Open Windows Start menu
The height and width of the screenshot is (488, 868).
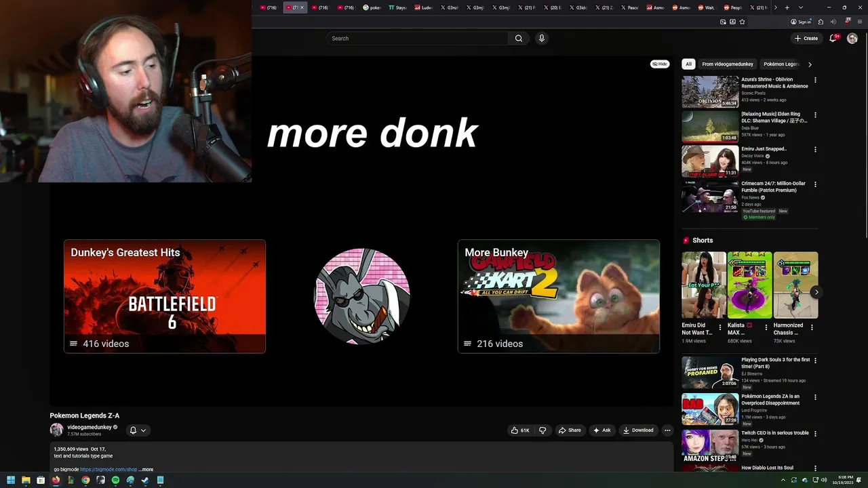pos(11,480)
